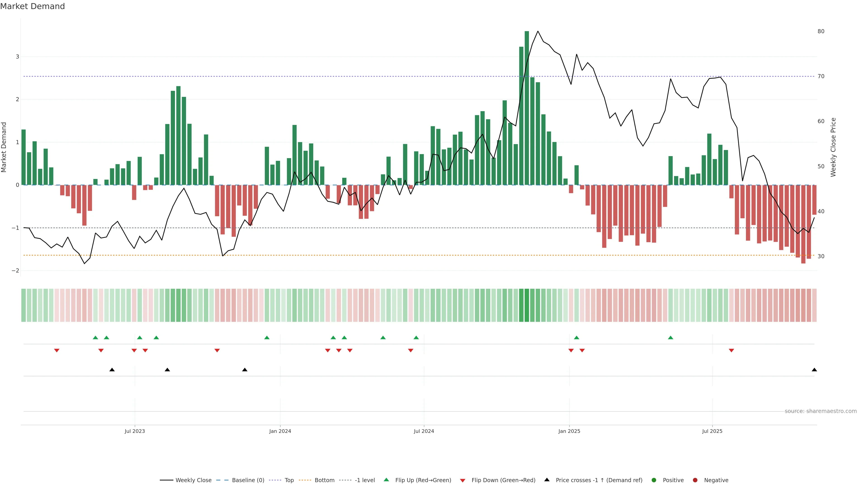Screen dimensions: 868x488
Task: Click the green Positive circle in legend
Action: tap(654, 480)
